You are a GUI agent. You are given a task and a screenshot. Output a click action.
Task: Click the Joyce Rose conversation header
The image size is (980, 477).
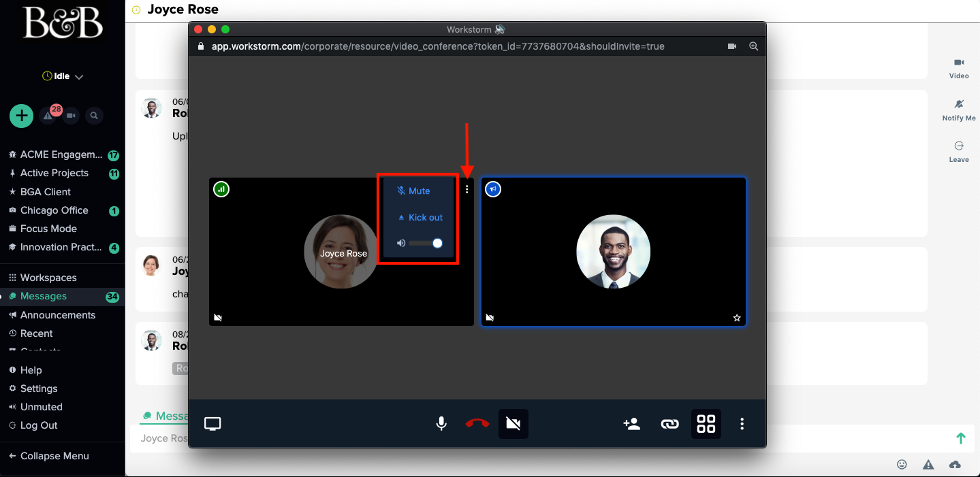point(183,10)
